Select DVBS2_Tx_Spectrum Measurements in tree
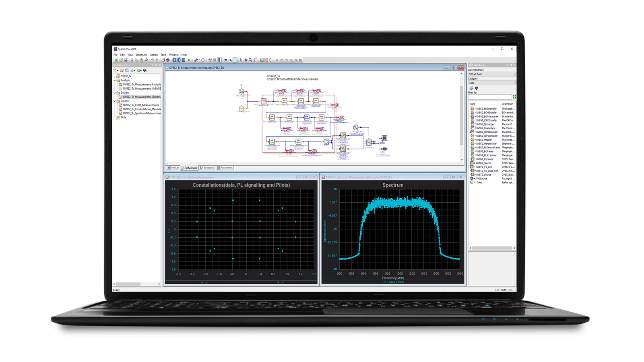The image size is (644, 362). (x=142, y=113)
